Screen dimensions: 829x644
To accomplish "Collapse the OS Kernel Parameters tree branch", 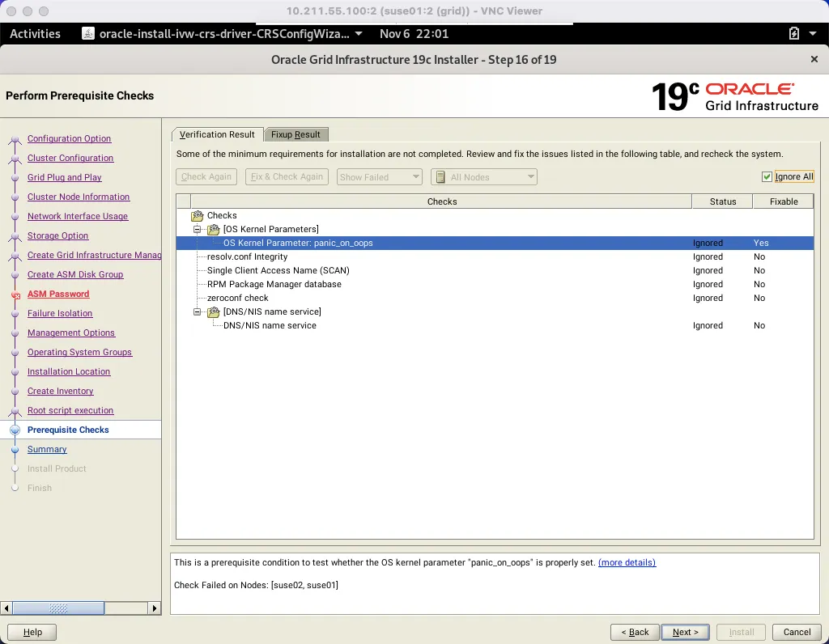I will point(197,229).
